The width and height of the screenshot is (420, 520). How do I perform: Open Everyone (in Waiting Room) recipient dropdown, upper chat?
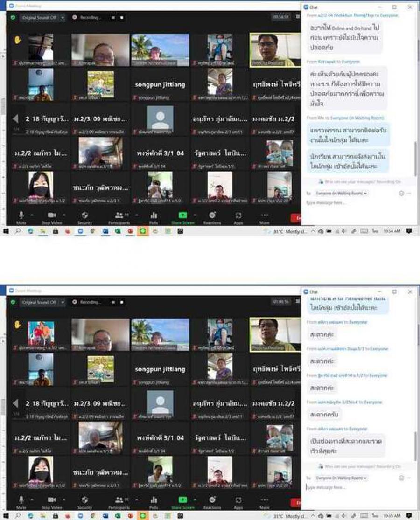(342, 193)
